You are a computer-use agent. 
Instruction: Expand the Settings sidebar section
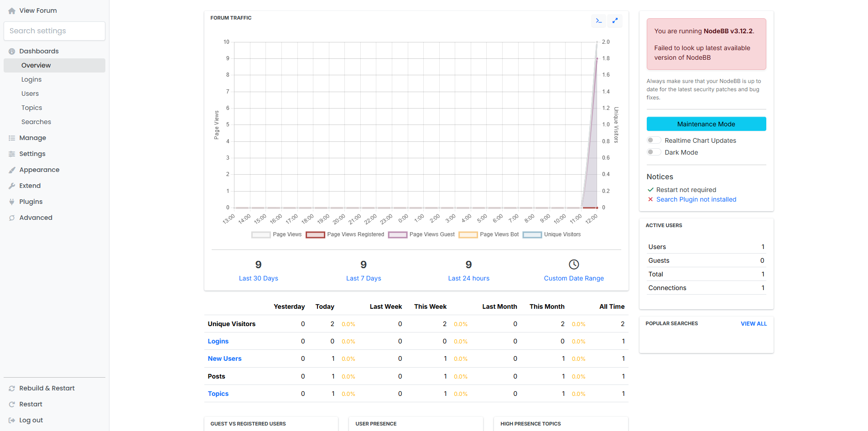(x=54, y=154)
